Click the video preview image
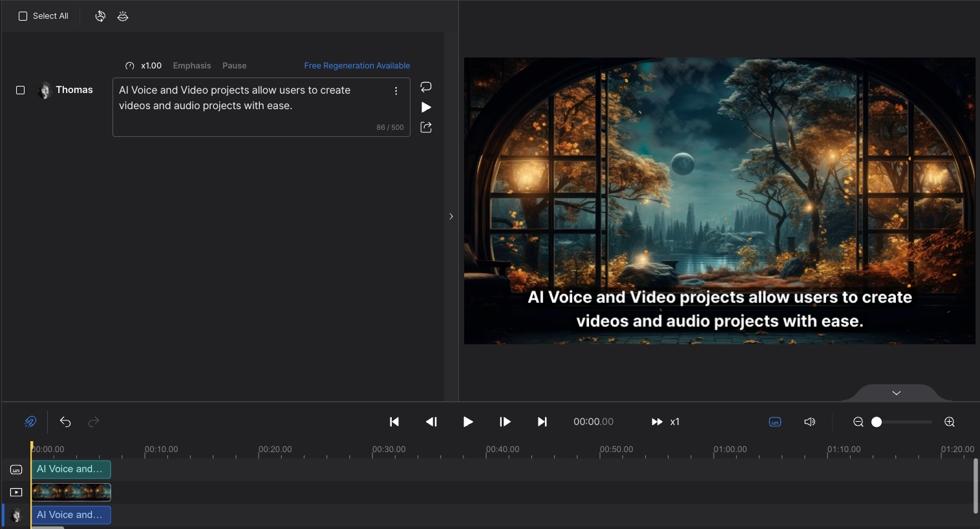The height and width of the screenshot is (529, 980). pos(719,201)
